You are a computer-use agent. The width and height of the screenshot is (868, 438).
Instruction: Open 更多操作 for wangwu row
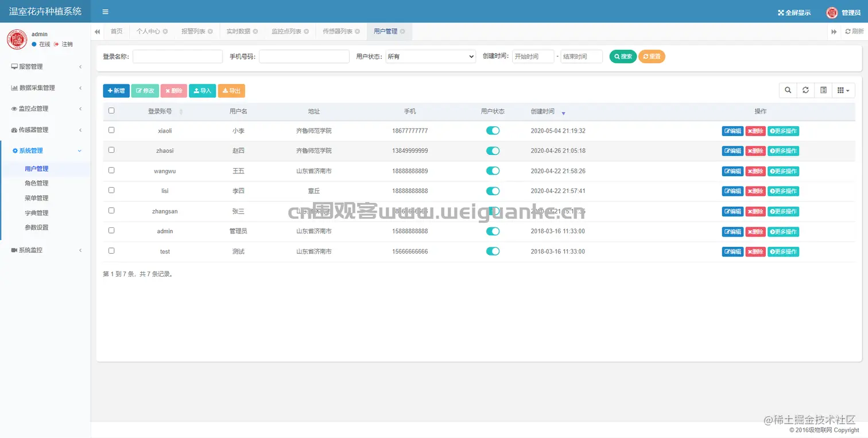click(783, 171)
